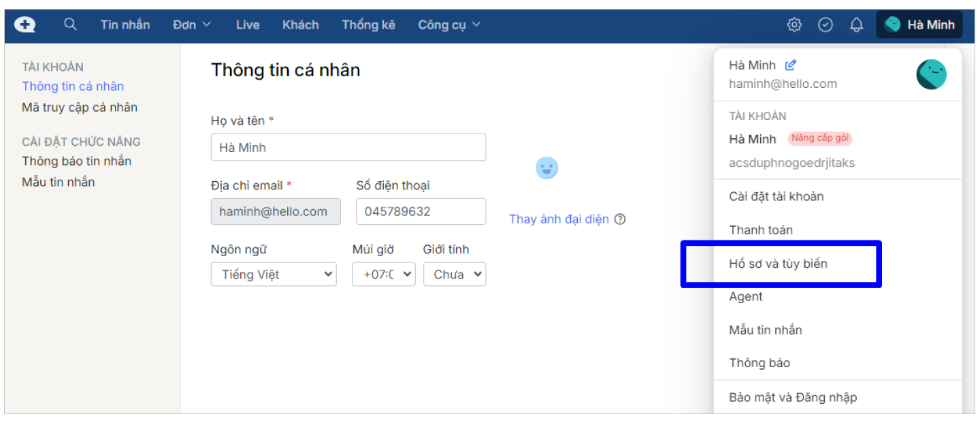Open notifications bell icon
The width and height of the screenshot is (980, 423).
tap(856, 25)
